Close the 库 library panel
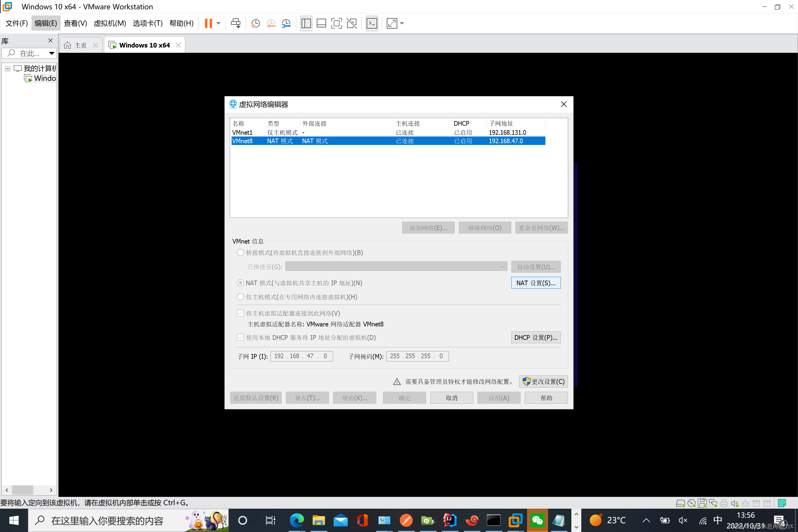 click(50, 40)
